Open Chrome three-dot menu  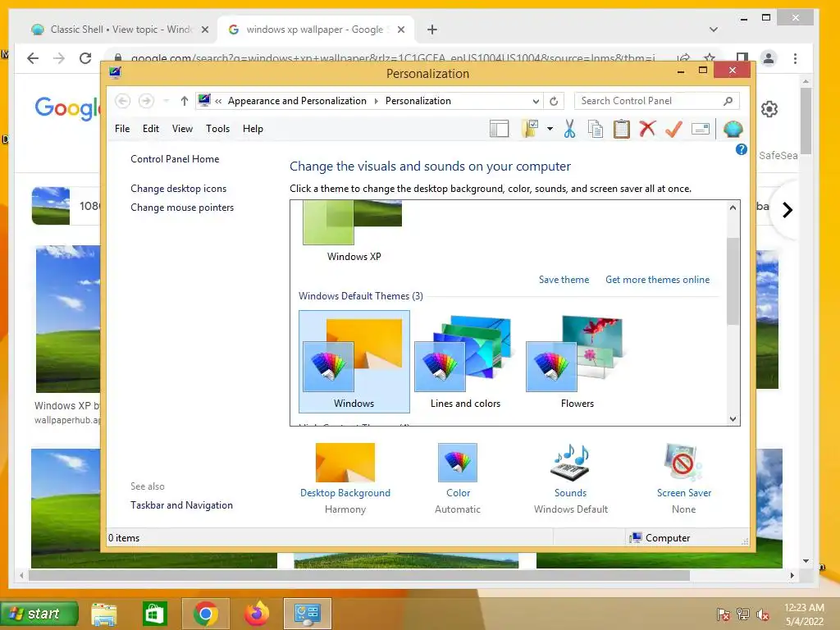tap(795, 58)
